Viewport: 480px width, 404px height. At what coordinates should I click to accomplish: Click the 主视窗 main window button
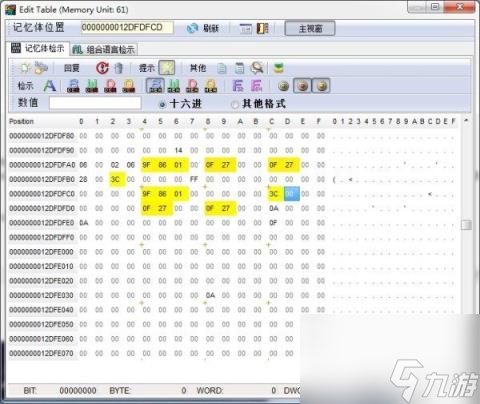click(310, 29)
